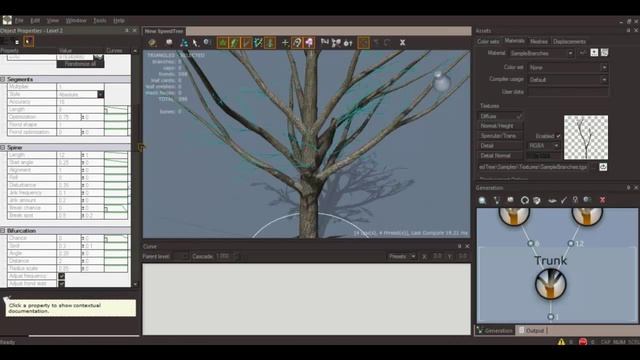Toggle the green leaf display icon
Viewport: 640px width, 360px height.
tap(222, 42)
